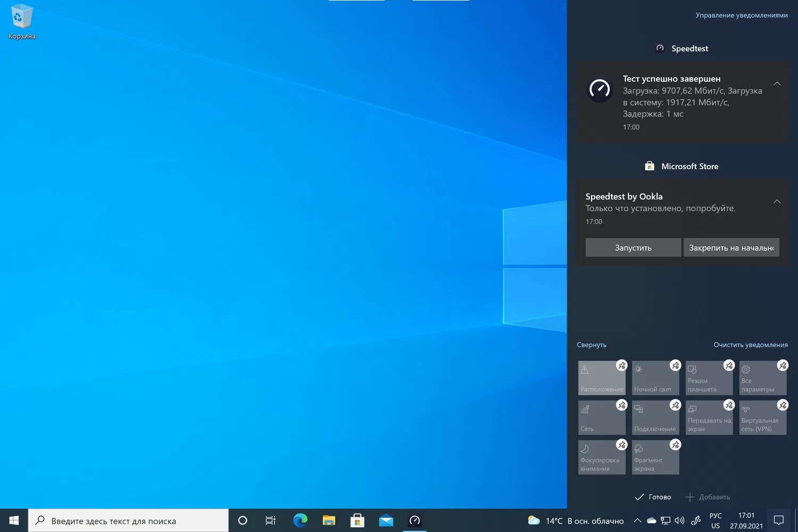The width and height of the screenshot is (798, 532).
Task: Open the Mail app from the taskbar
Action: [386, 520]
